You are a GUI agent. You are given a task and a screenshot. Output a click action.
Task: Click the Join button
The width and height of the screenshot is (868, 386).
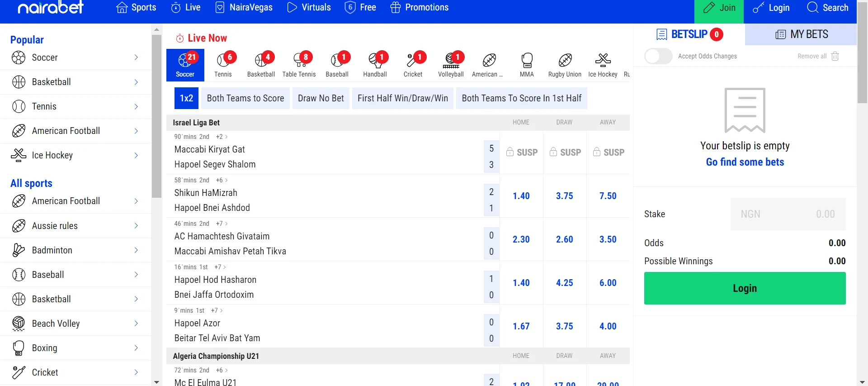pyautogui.click(x=719, y=12)
